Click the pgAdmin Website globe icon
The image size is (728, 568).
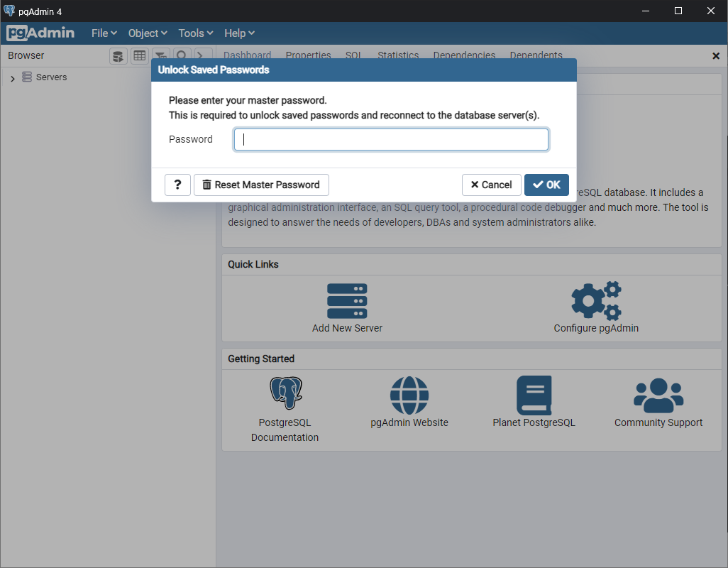coord(409,395)
